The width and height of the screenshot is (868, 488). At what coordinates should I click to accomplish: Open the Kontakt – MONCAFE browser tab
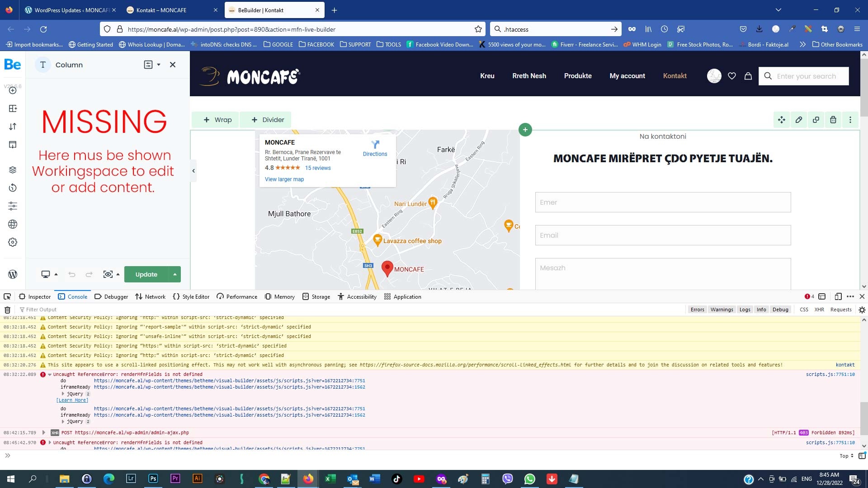[x=172, y=10]
